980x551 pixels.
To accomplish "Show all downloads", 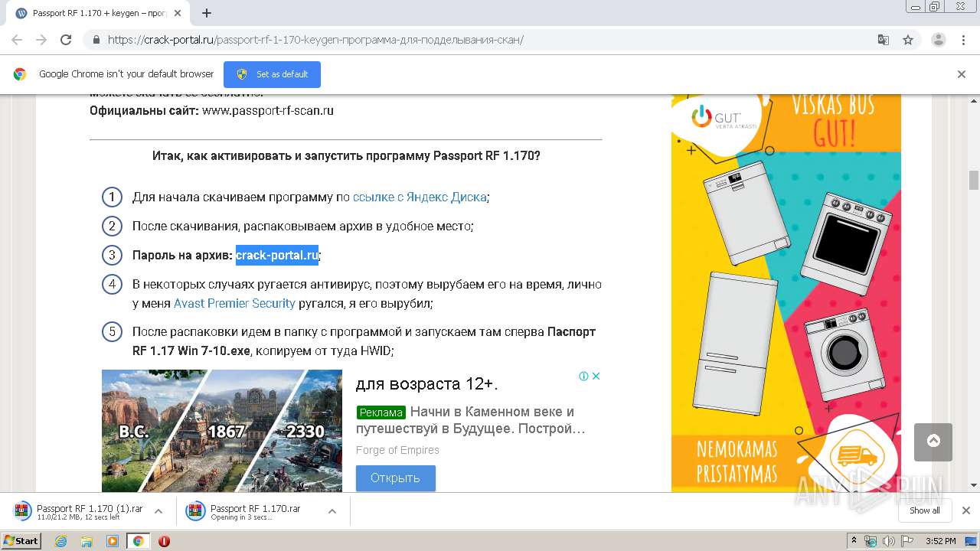I will (x=924, y=510).
